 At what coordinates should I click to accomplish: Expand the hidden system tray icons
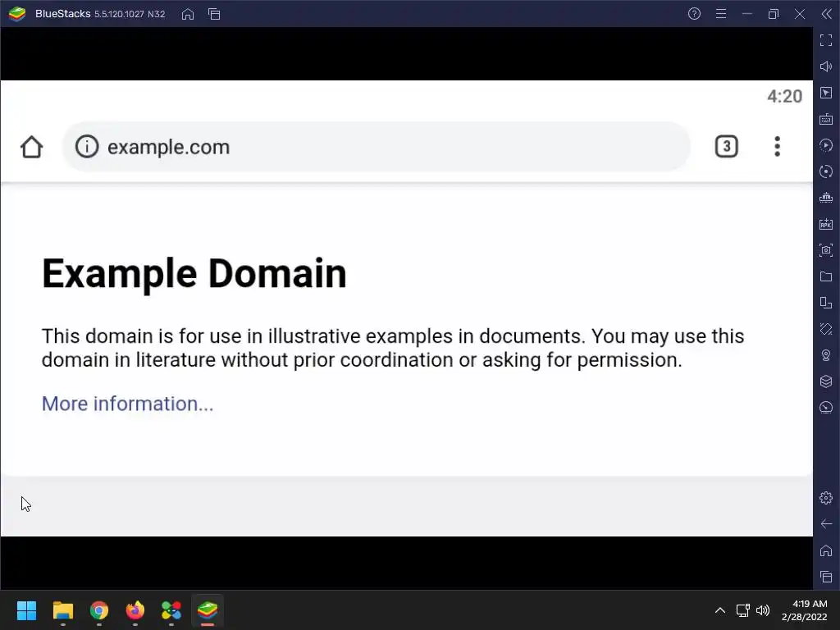point(720,610)
